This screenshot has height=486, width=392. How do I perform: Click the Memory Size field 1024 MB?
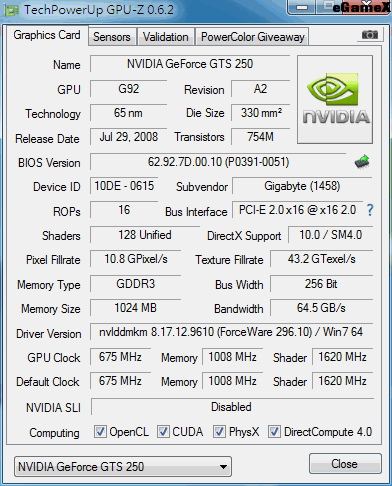(x=136, y=308)
